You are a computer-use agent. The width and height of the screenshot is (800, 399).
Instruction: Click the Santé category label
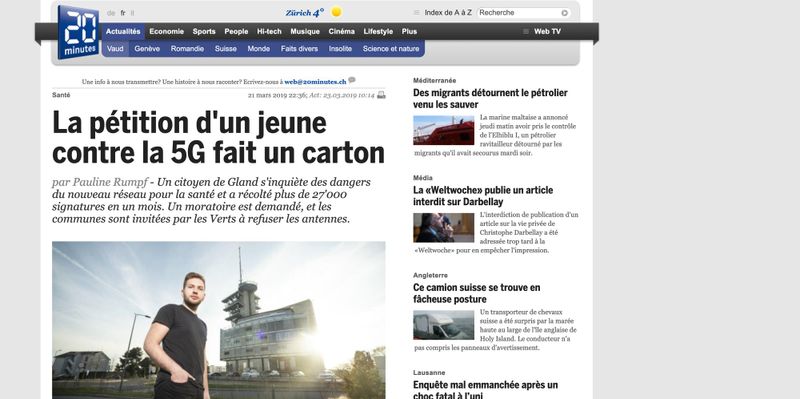[61, 95]
